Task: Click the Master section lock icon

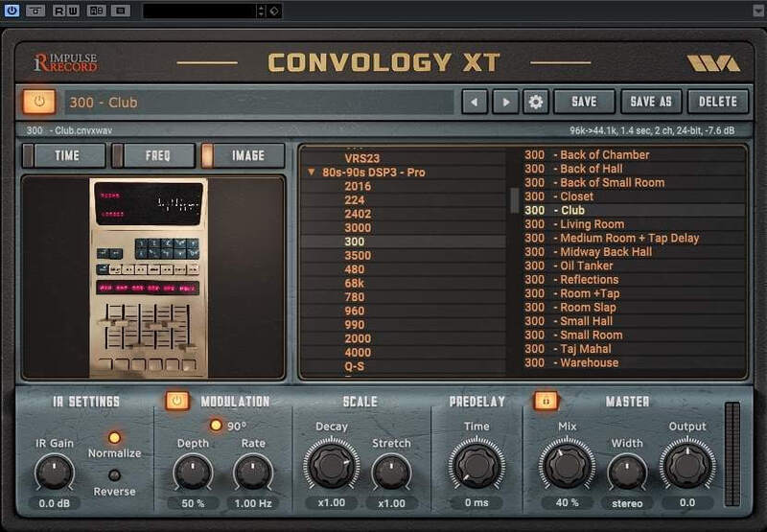Action: click(546, 401)
